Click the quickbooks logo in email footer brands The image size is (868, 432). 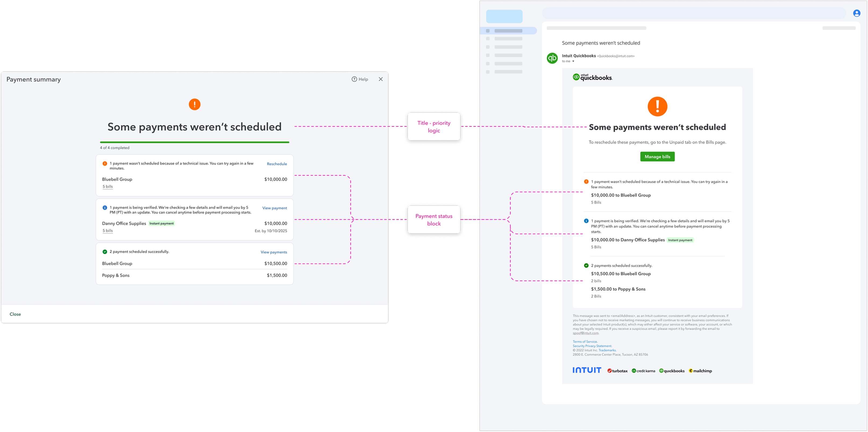tap(671, 371)
